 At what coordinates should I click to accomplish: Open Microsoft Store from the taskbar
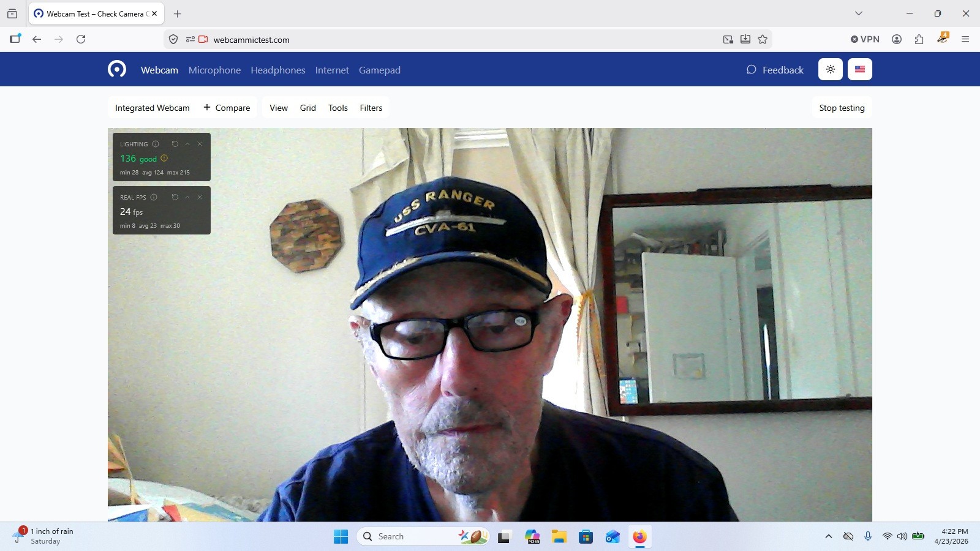click(x=586, y=537)
